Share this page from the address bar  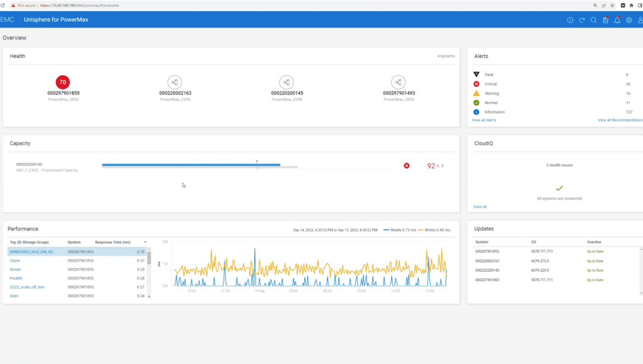point(603,5)
